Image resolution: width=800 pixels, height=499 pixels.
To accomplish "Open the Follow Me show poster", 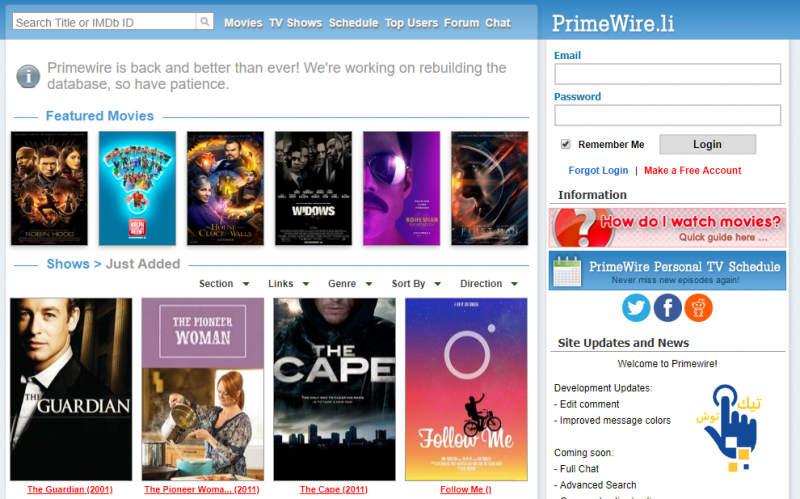I will pos(466,389).
